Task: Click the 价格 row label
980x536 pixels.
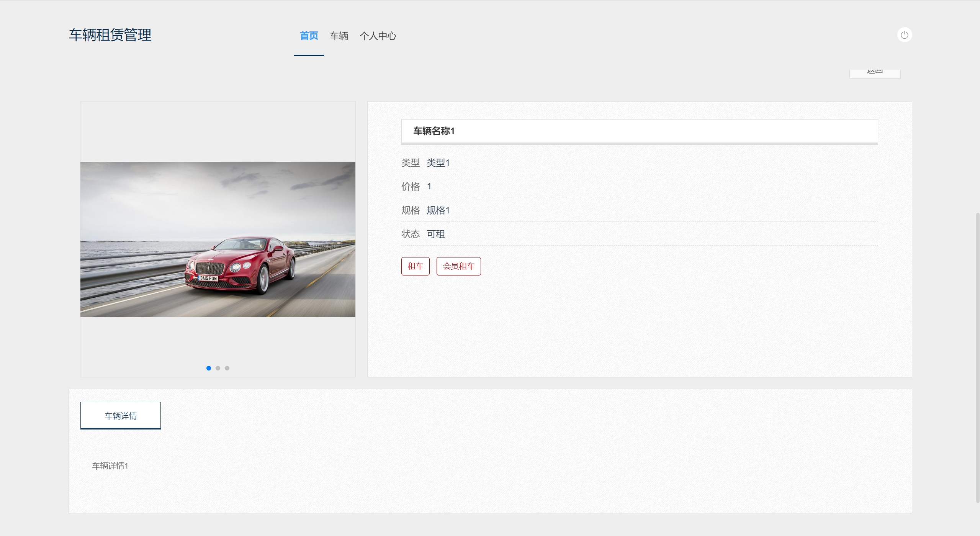Action: (410, 187)
